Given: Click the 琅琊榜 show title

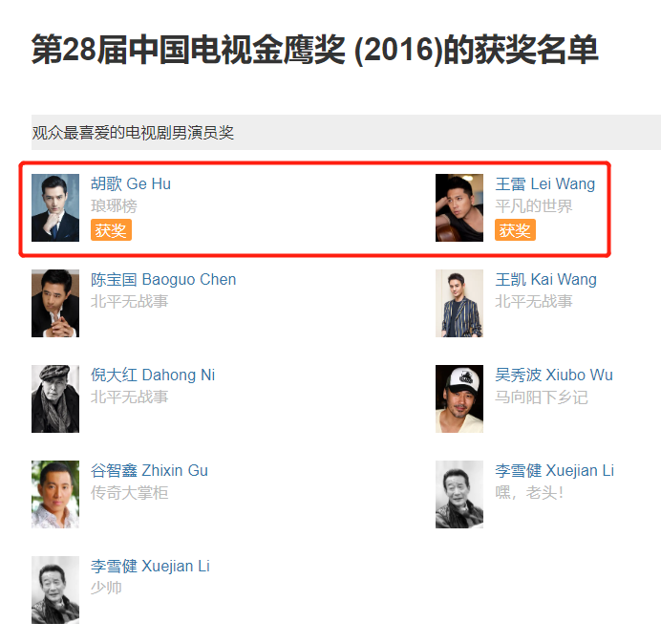Looking at the screenshot, I should (x=114, y=205).
